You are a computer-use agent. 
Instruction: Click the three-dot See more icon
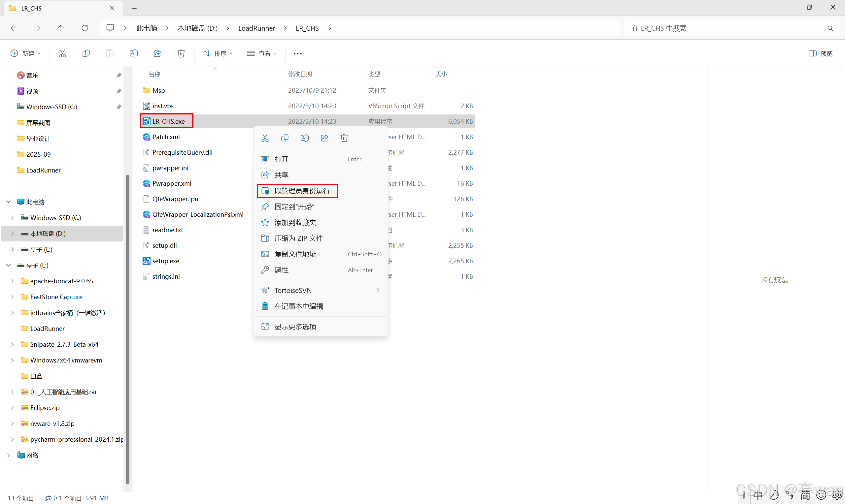coord(297,54)
